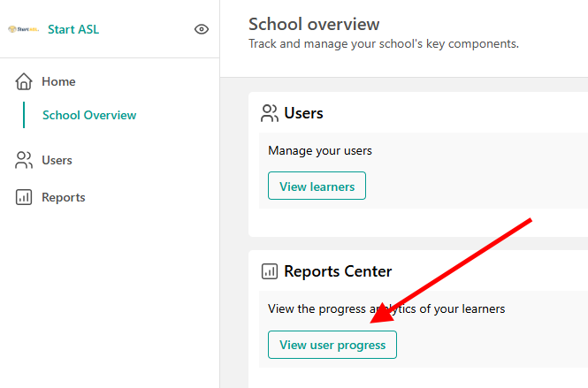The image size is (588, 388).
Task: Click the Reports bar chart sidebar icon
Action: pyautogui.click(x=24, y=197)
